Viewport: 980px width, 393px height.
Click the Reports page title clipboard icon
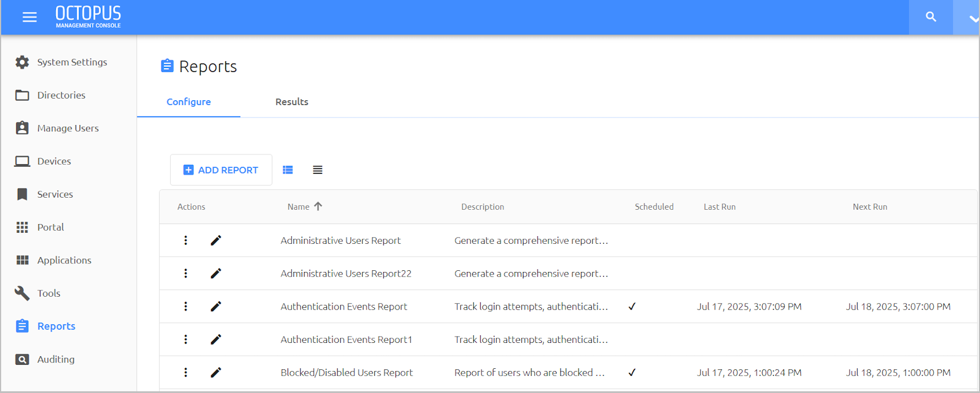(167, 66)
